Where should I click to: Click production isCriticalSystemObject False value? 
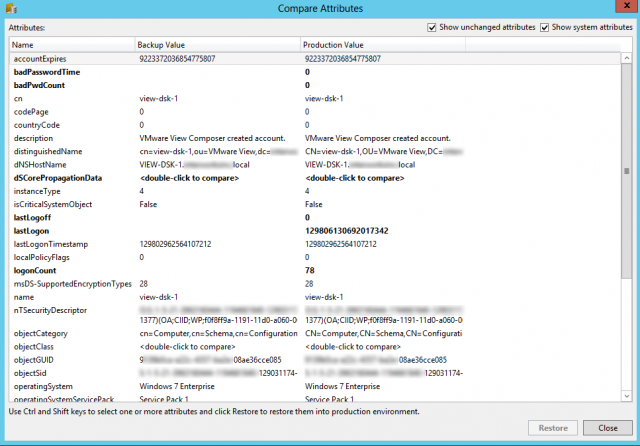(x=313, y=204)
